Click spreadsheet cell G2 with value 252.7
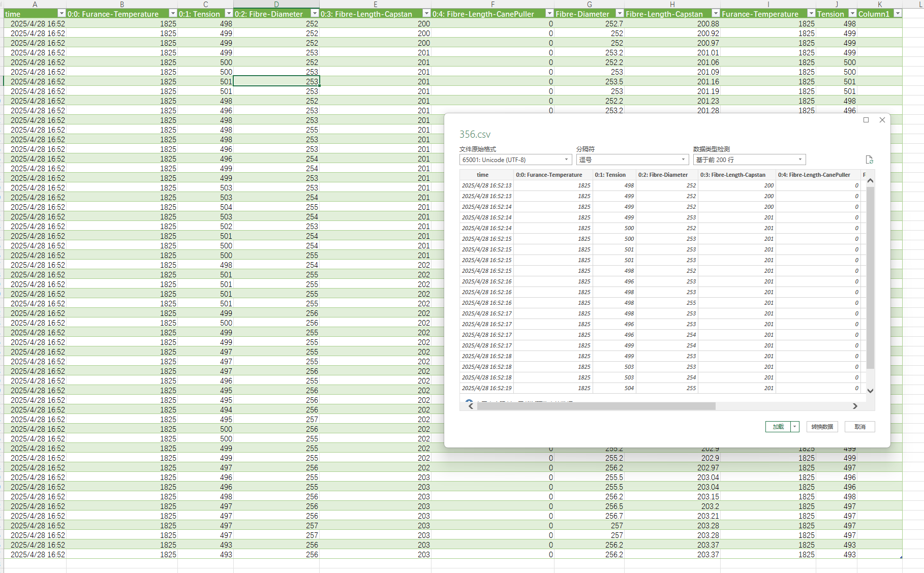Screen dimensions: 924x573 pos(589,24)
